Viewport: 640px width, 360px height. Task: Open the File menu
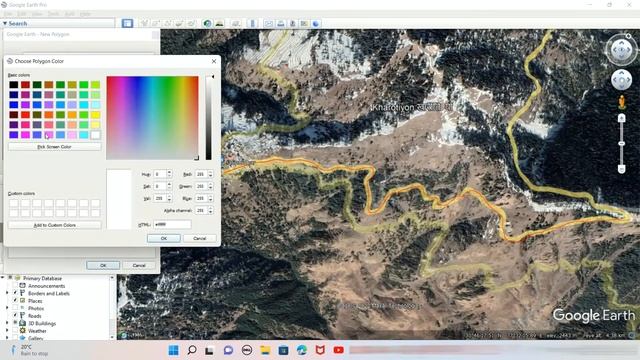coord(7,14)
